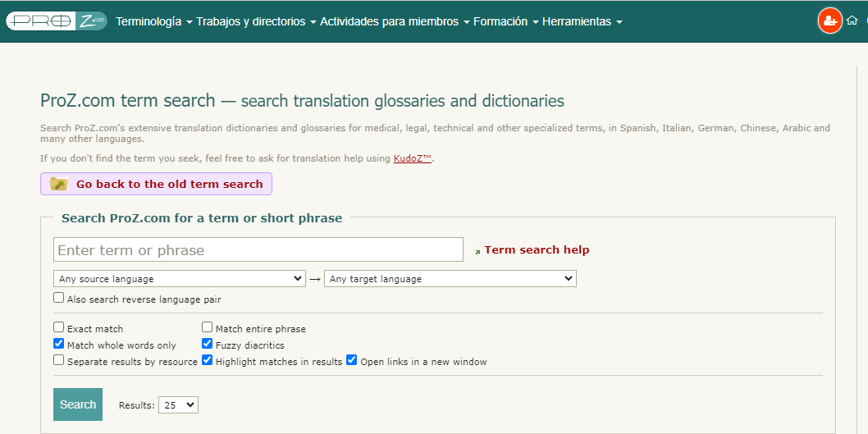Click the Enter term or phrase field
Image resolution: width=868 pixels, height=434 pixels.
coord(258,249)
